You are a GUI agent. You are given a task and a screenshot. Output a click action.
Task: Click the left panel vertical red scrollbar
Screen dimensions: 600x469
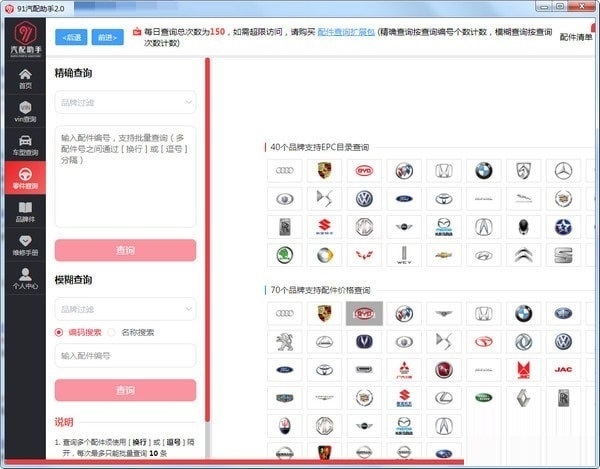(207, 239)
